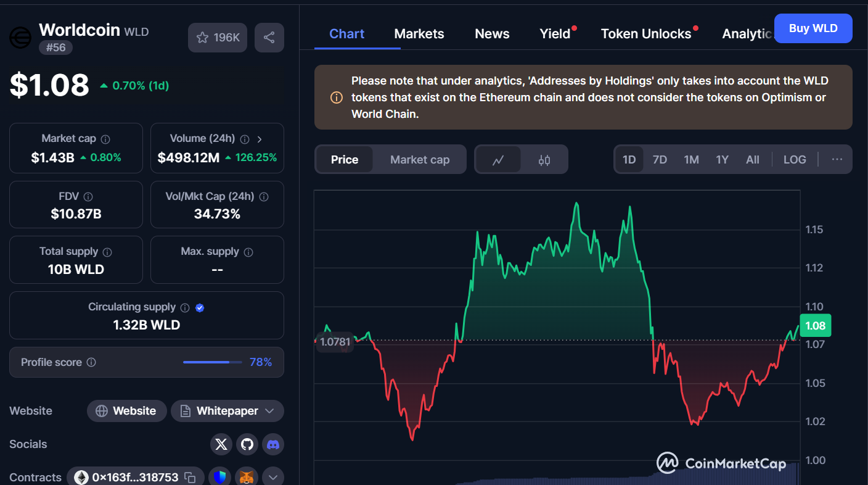
Task: Click the #56 rank badge
Action: click(x=55, y=48)
